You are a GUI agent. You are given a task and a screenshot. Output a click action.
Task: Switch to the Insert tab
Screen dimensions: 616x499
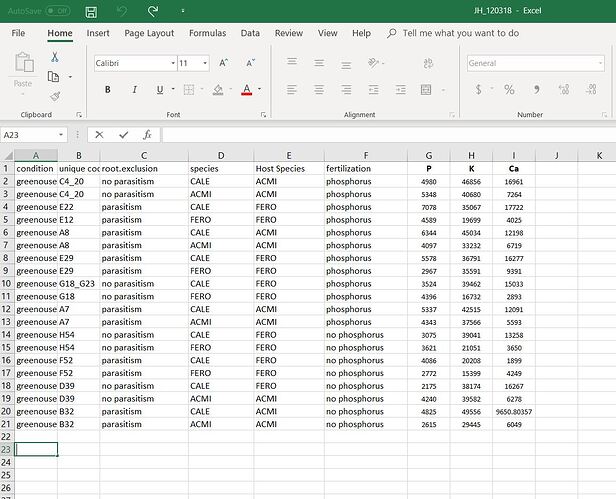(98, 33)
